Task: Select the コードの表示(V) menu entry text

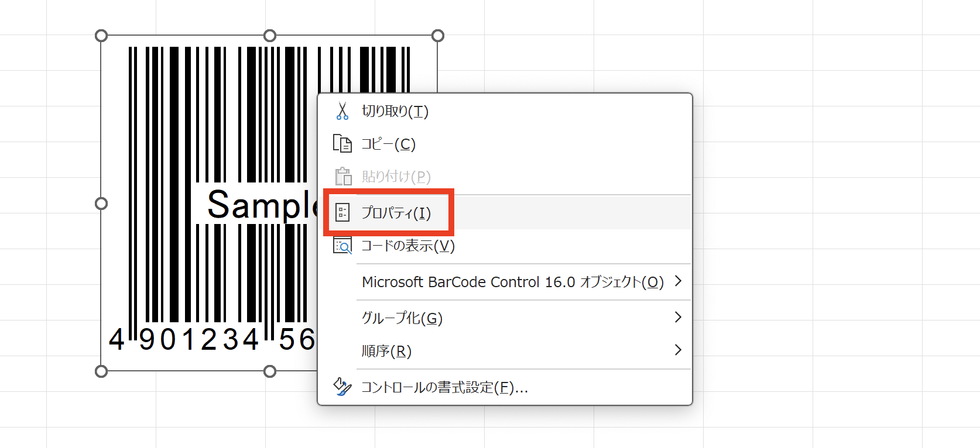Action: [x=408, y=246]
